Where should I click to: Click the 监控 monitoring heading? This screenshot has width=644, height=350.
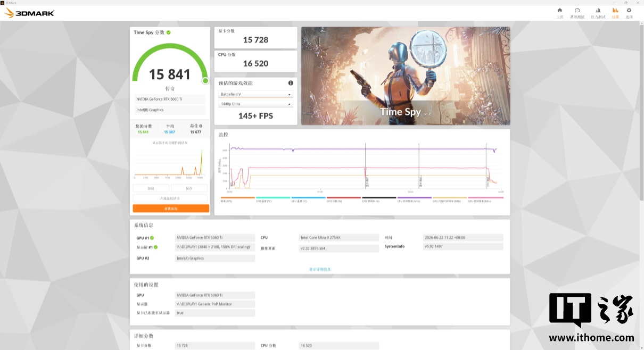coord(223,135)
